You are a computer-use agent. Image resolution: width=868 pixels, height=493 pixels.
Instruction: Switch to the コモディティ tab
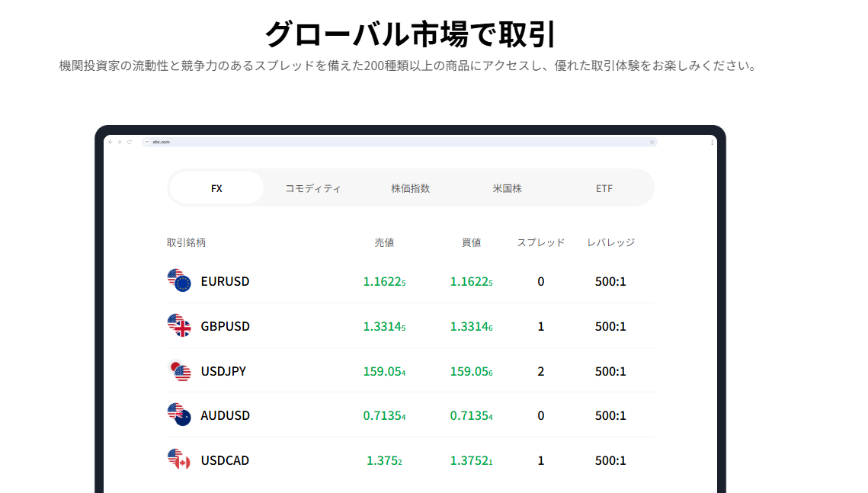tap(312, 188)
